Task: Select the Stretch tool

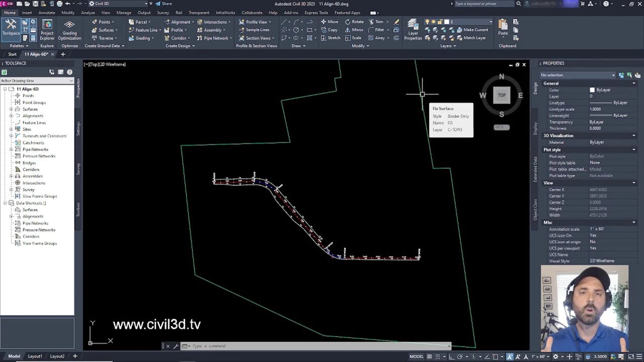Action: 333,38
